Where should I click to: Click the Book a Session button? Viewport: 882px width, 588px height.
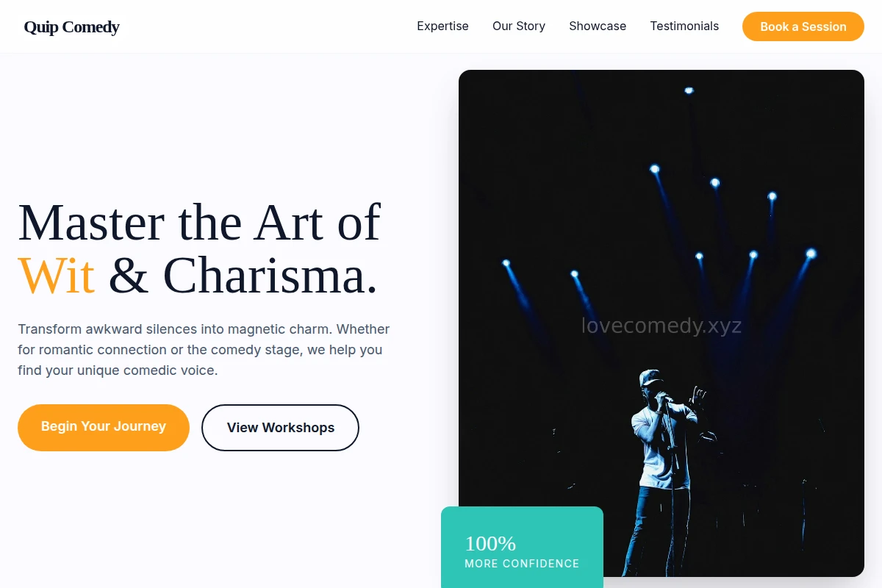(x=803, y=26)
